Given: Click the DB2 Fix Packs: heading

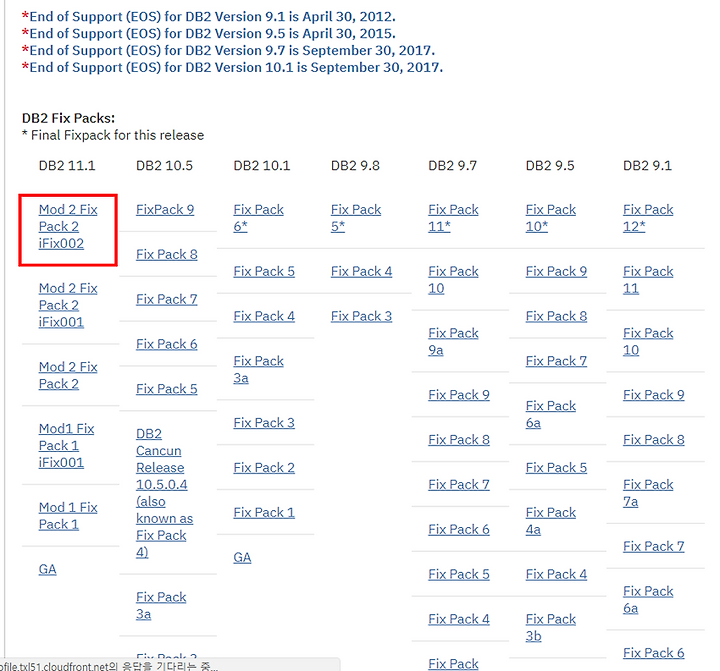Looking at the screenshot, I should (68, 118).
